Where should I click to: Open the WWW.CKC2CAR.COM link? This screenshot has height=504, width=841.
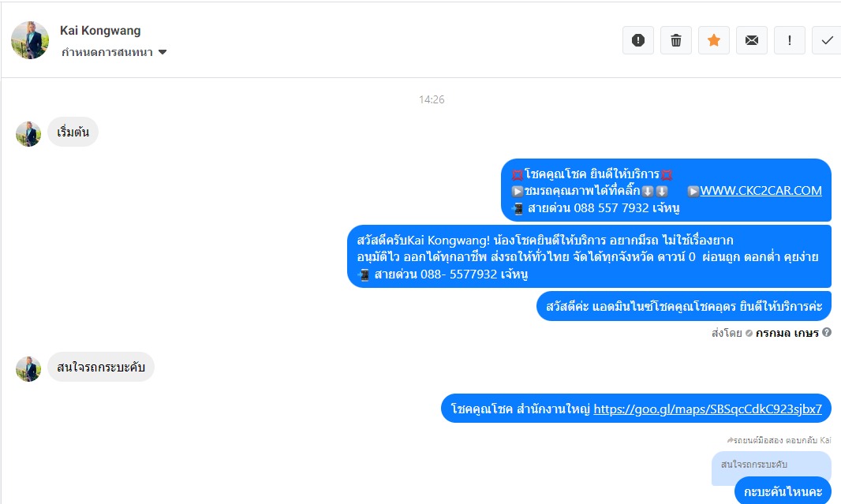761,191
